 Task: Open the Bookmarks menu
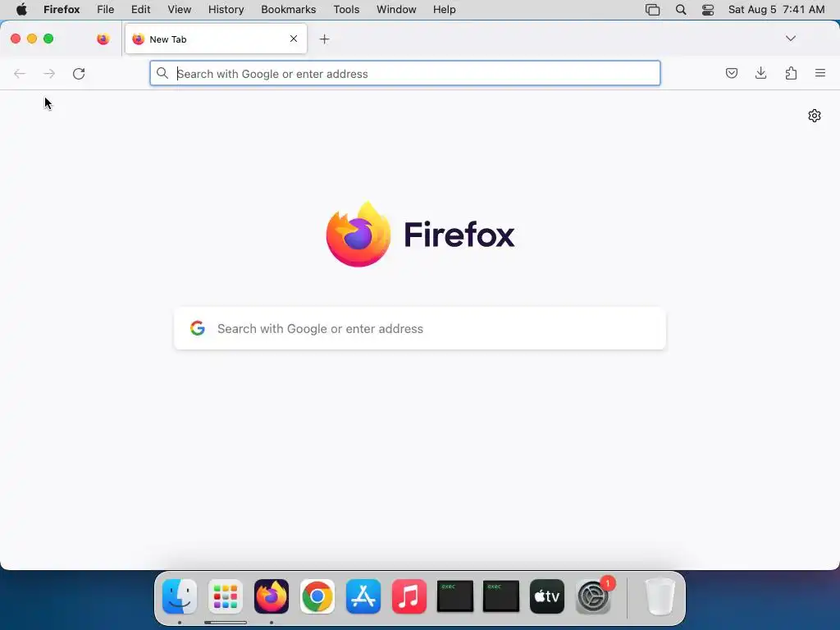[x=289, y=10]
